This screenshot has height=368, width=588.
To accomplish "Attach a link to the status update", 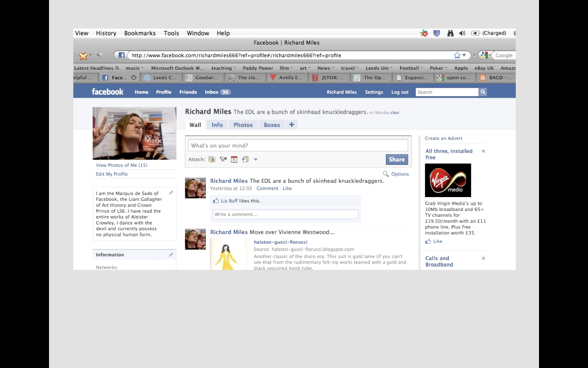I will [245, 159].
